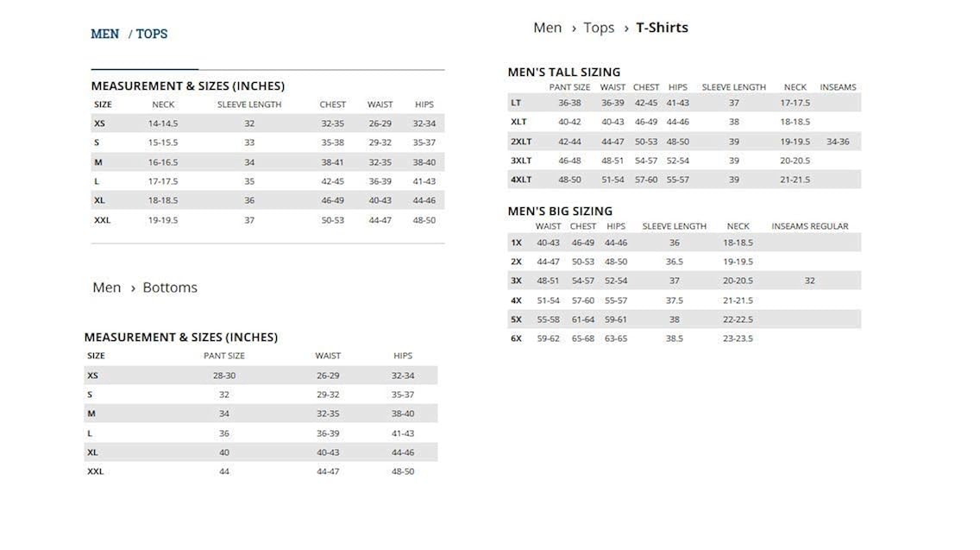The height and width of the screenshot is (550, 980).
Task: Click Men in the Bottoms breadcrumb
Action: pyautogui.click(x=107, y=288)
